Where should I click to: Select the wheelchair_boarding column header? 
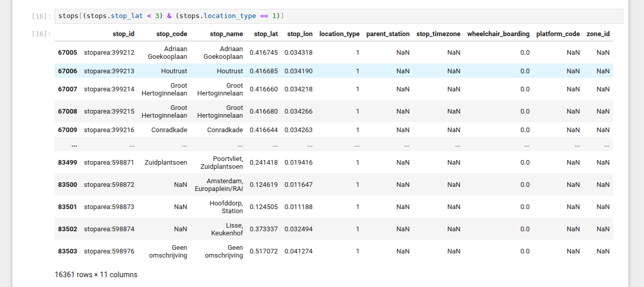pos(498,34)
